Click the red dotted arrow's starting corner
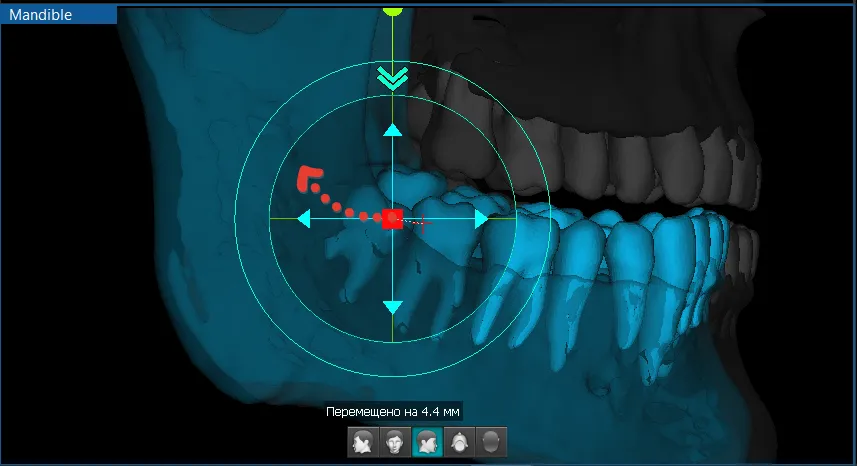Viewport: 857px width, 466px height. pyautogui.click(x=304, y=176)
